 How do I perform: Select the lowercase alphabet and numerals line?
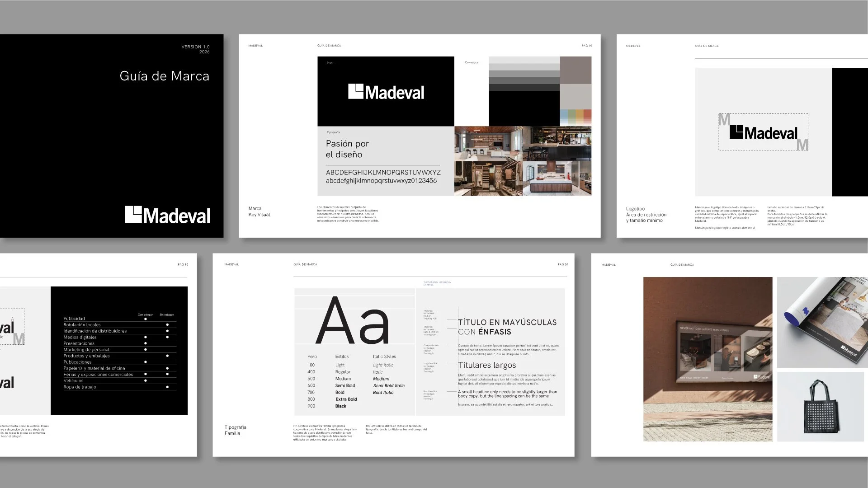click(381, 181)
